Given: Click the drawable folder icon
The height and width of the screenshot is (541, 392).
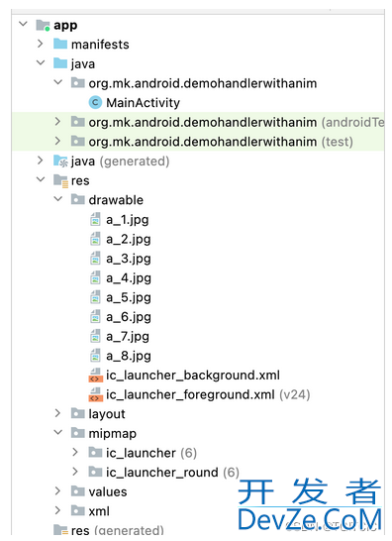Looking at the screenshot, I should coord(78,199).
